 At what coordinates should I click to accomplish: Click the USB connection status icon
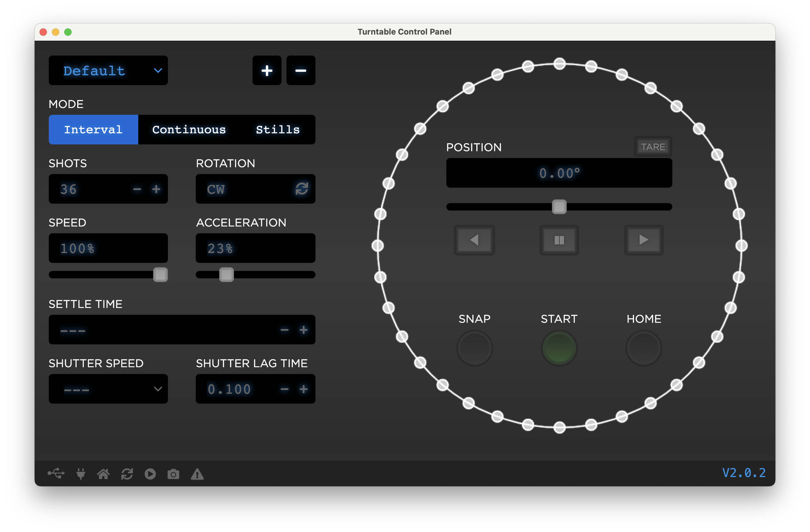click(x=56, y=473)
